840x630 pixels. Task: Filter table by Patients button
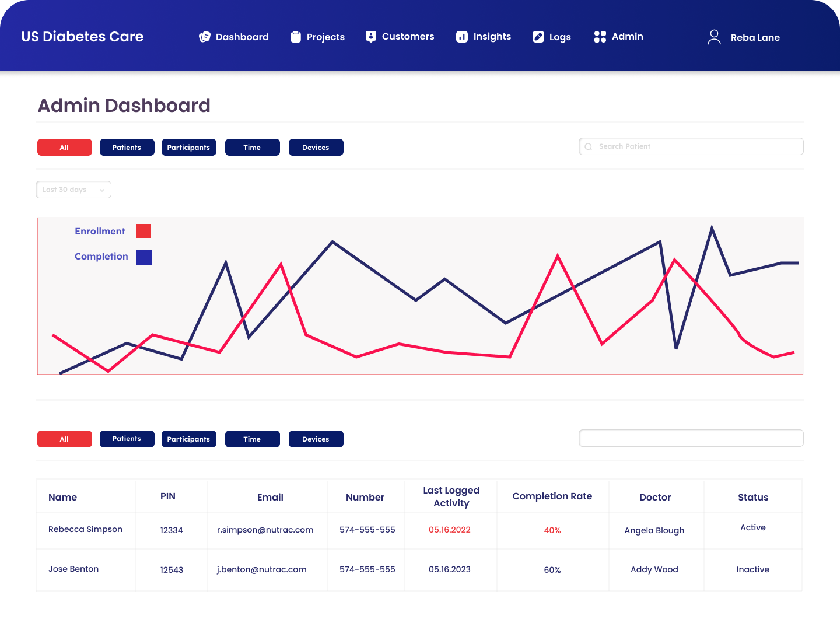pyautogui.click(x=127, y=439)
